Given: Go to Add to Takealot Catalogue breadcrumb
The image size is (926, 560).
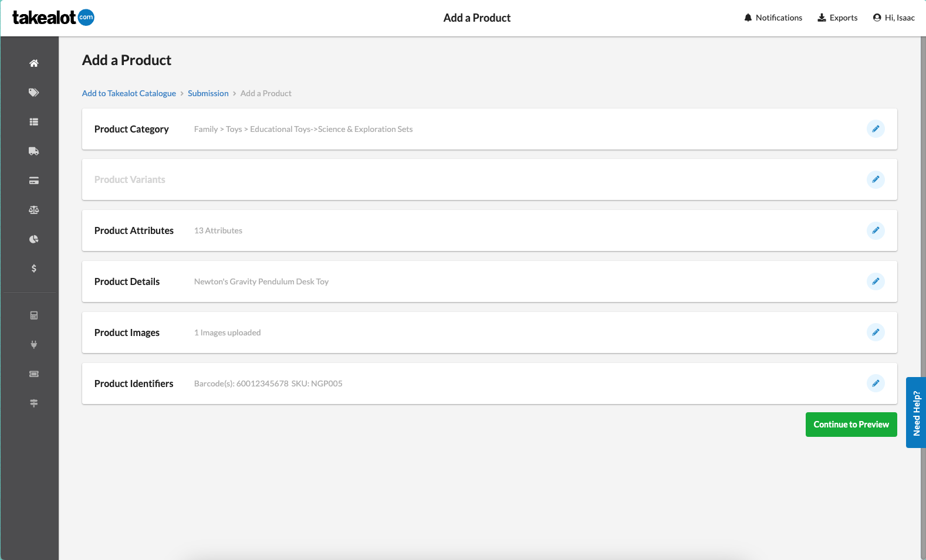Looking at the screenshot, I should [129, 93].
